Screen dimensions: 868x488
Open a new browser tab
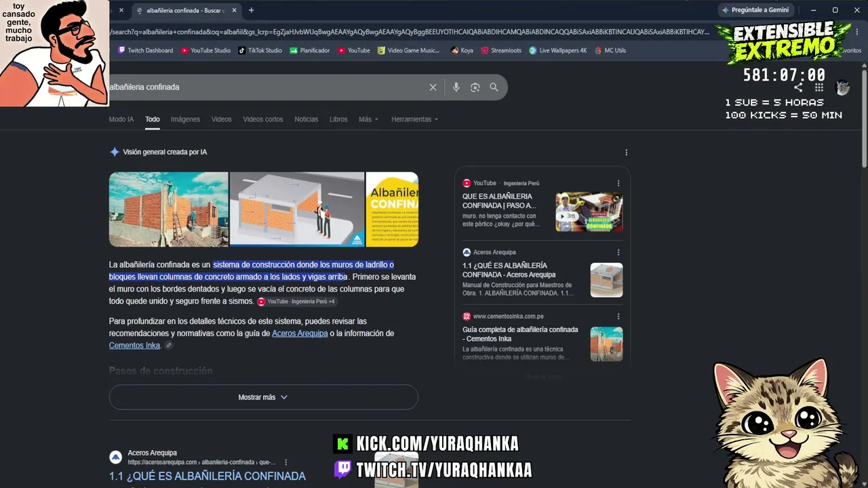pyautogui.click(x=251, y=10)
